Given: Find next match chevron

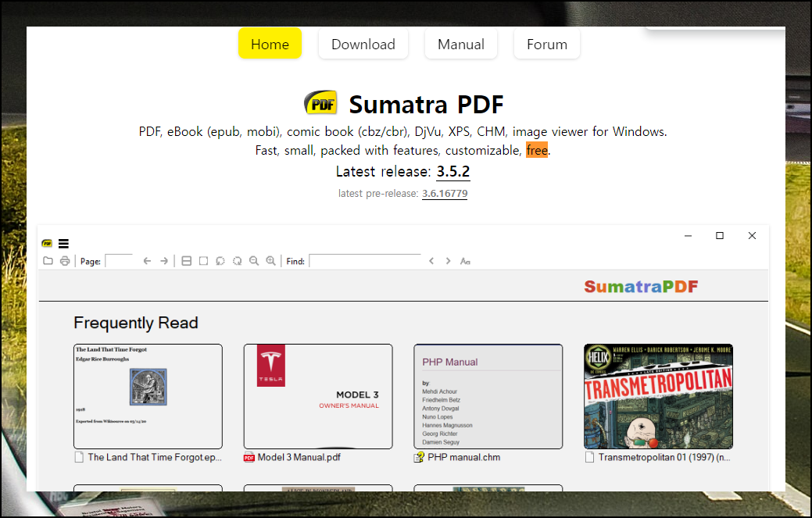Looking at the screenshot, I should coord(448,261).
